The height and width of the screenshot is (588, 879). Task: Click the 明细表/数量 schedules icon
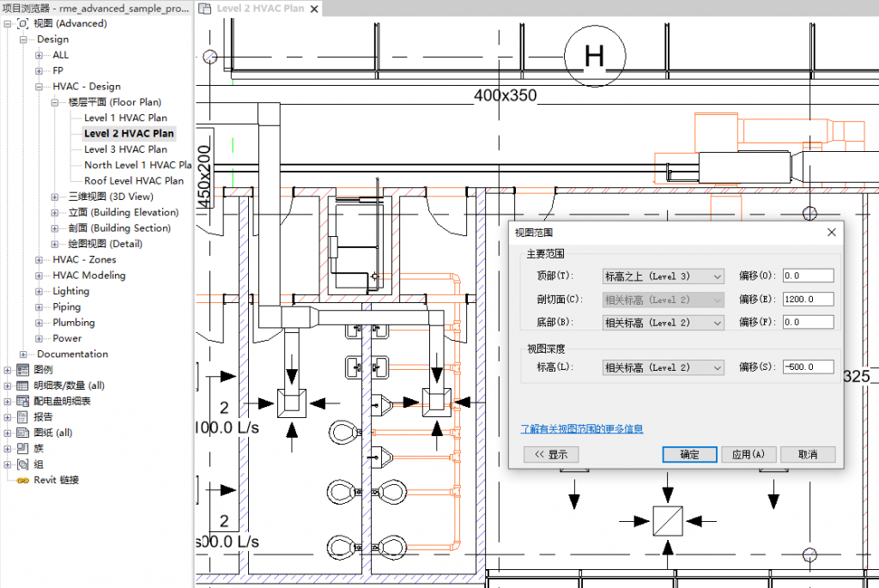click(x=22, y=385)
